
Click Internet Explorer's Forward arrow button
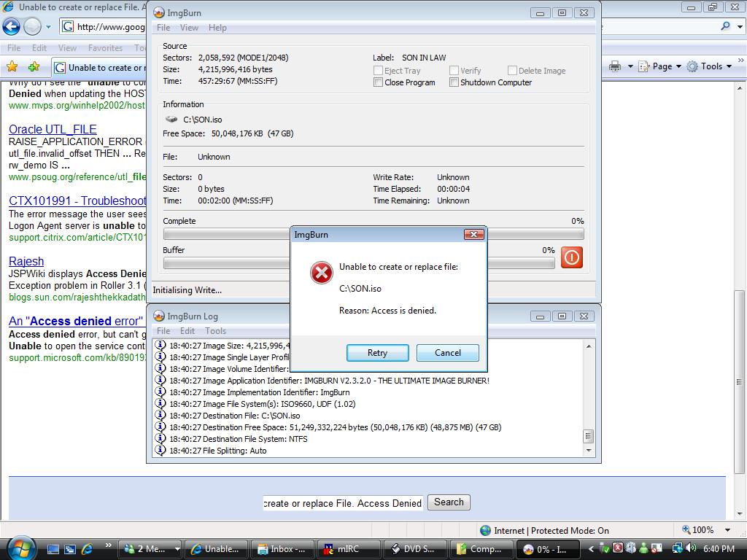(x=32, y=27)
